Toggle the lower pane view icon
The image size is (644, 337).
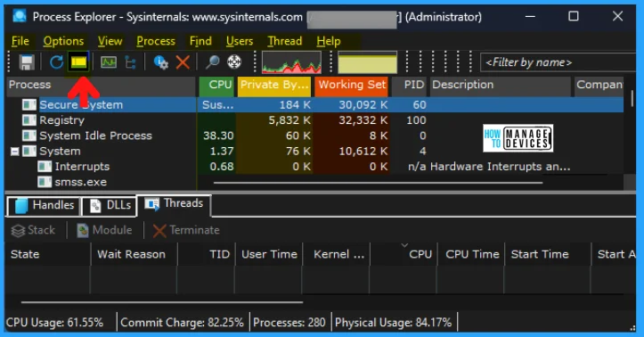[x=79, y=62]
